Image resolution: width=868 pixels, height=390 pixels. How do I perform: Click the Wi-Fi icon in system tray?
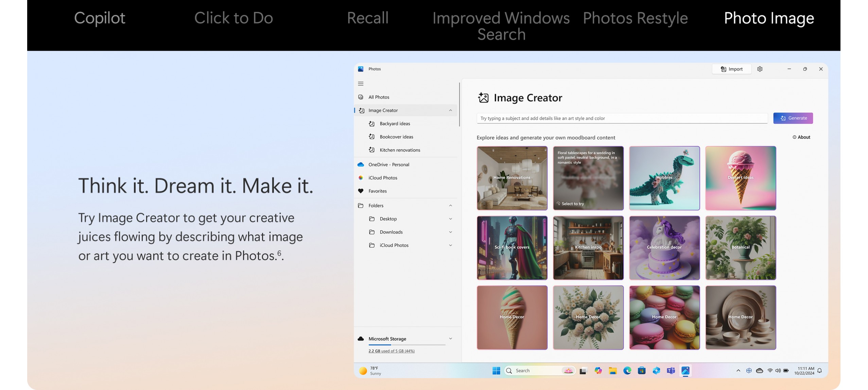pyautogui.click(x=770, y=371)
